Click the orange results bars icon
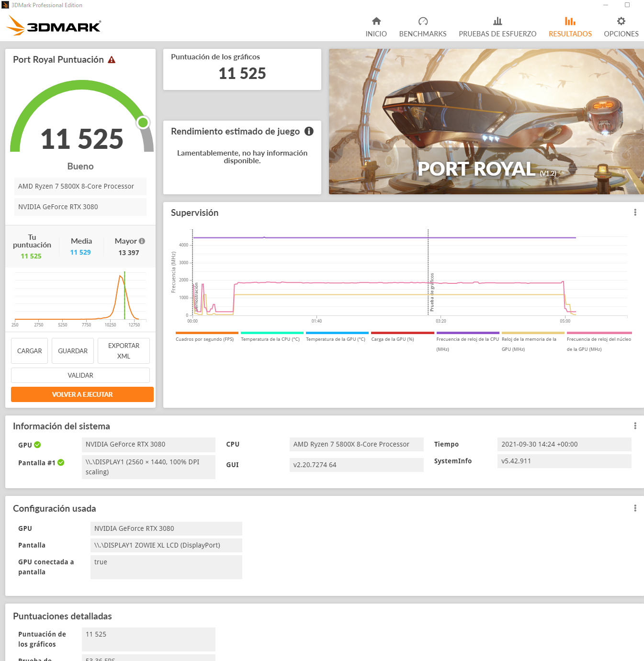644x661 pixels. [x=570, y=21]
